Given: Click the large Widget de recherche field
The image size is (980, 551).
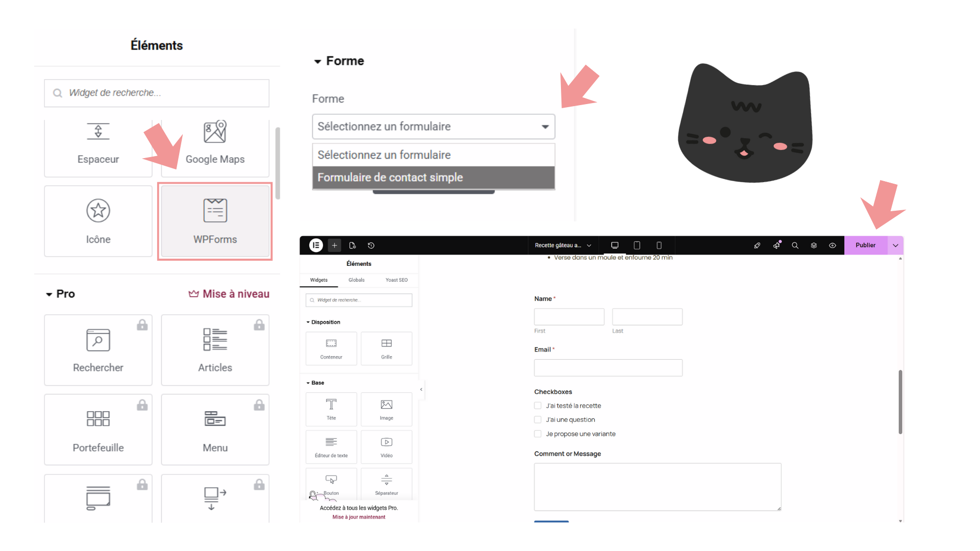Looking at the screenshot, I should click(157, 93).
